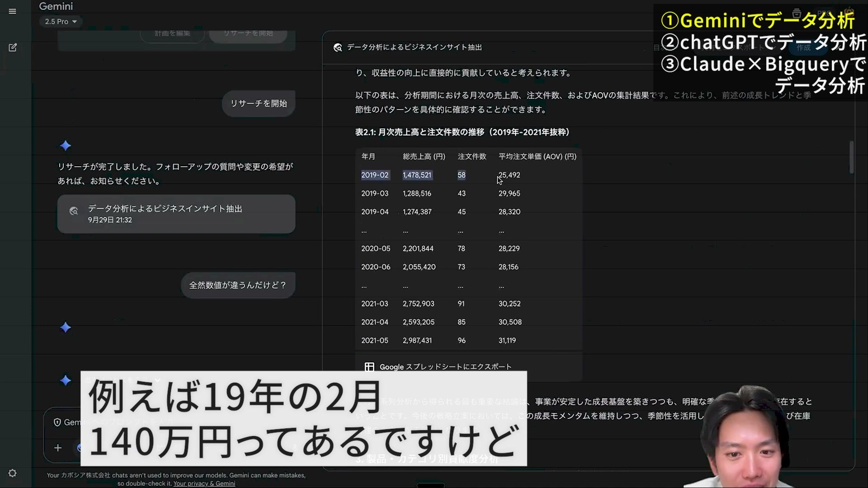Viewport: 868px width, 488px height.
Task: Click the table cell 2020-06
Action: pos(375,267)
